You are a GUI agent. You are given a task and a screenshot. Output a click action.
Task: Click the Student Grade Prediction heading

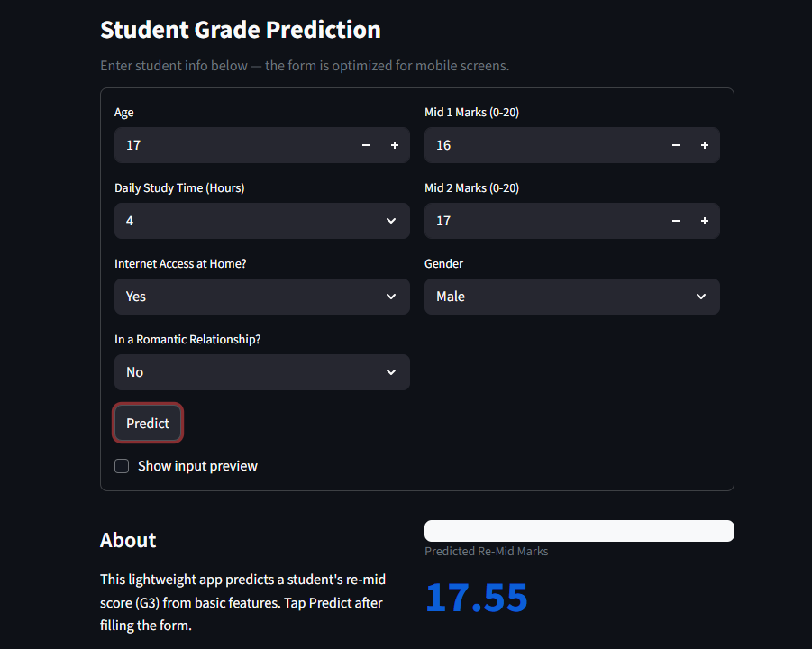click(x=241, y=30)
